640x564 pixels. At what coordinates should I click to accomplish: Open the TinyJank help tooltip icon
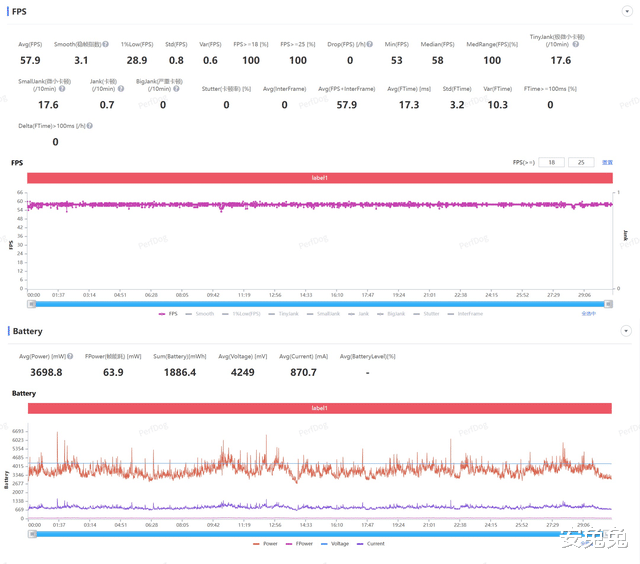(x=576, y=44)
